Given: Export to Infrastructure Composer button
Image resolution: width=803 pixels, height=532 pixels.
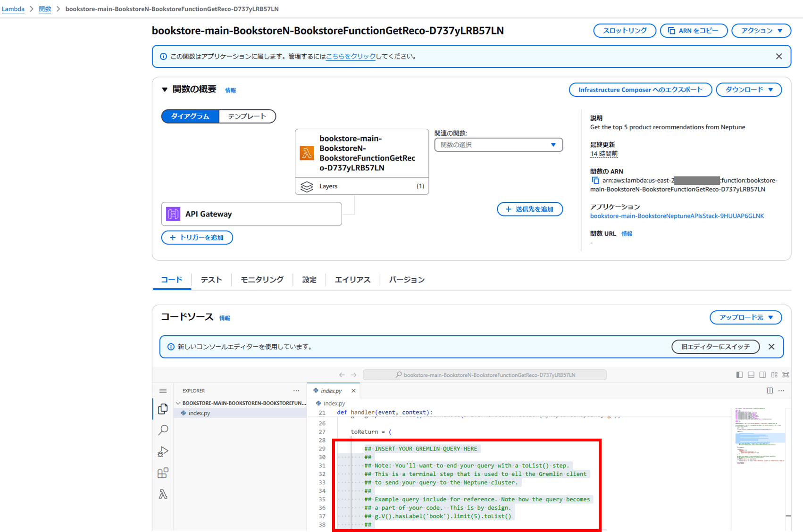Looking at the screenshot, I should tap(640, 90).
